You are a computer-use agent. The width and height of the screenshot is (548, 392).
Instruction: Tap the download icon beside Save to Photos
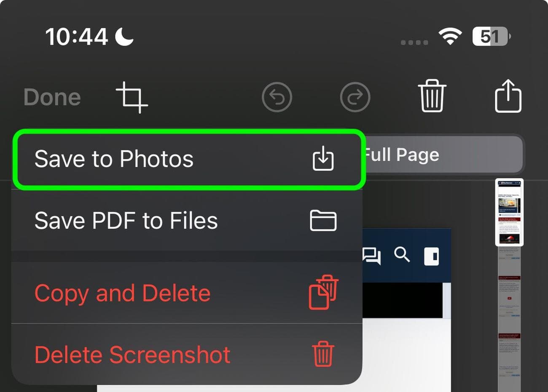tap(323, 159)
